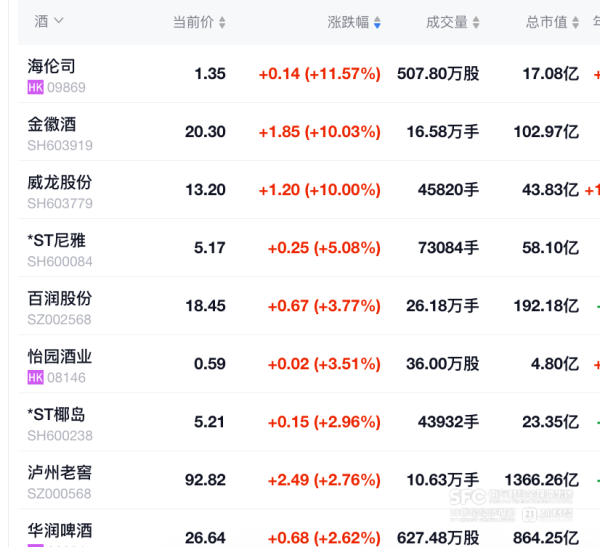
Task: Click *ST椰岛 price 5.21
Action: pos(209,422)
